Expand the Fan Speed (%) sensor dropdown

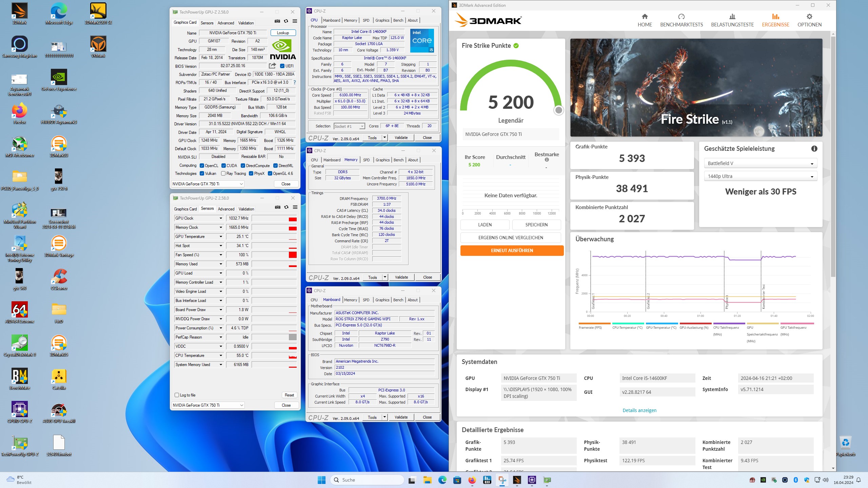[x=221, y=255]
